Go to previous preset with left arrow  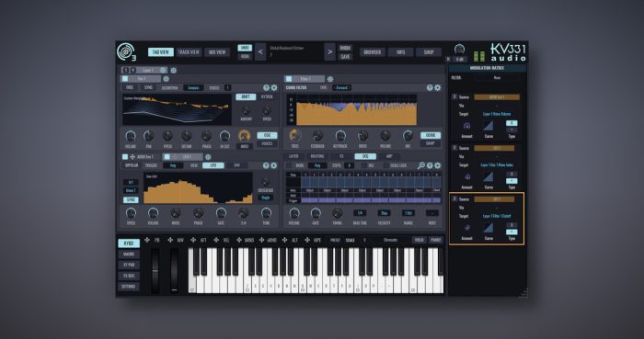tap(260, 52)
